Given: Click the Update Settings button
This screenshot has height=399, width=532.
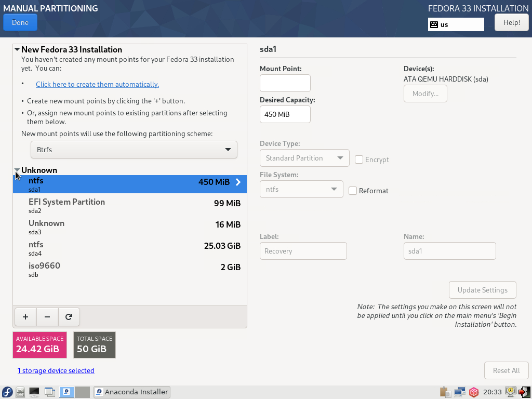Looking at the screenshot, I should pyautogui.click(x=483, y=290).
